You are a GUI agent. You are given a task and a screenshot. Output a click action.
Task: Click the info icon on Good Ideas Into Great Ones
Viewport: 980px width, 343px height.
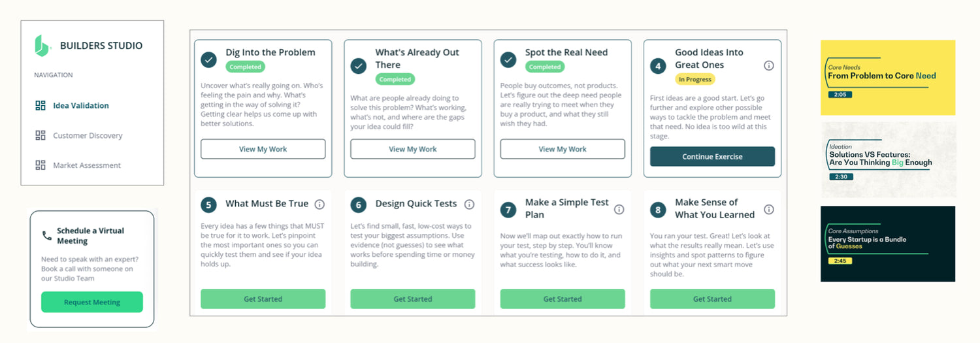(x=769, y=65)
